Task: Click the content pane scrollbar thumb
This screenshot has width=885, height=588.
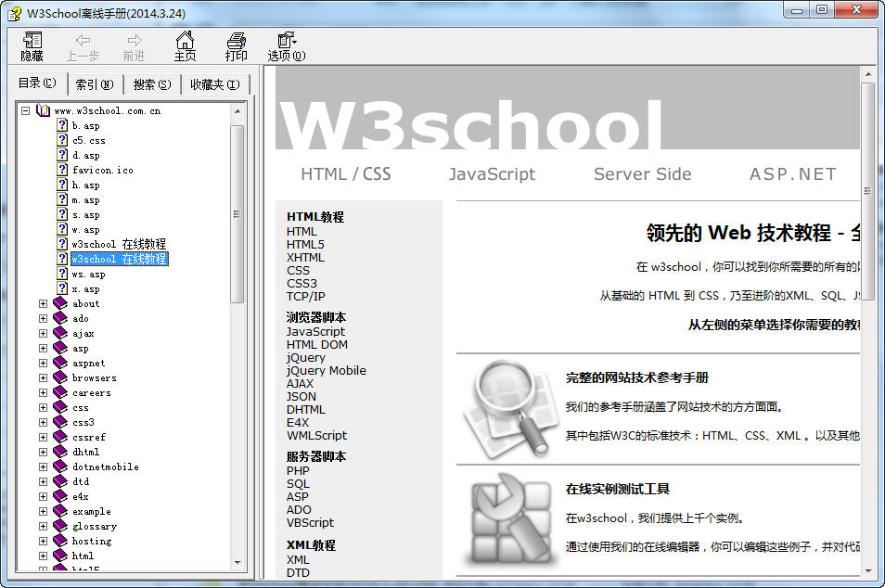Action: (x=867, y=192)
